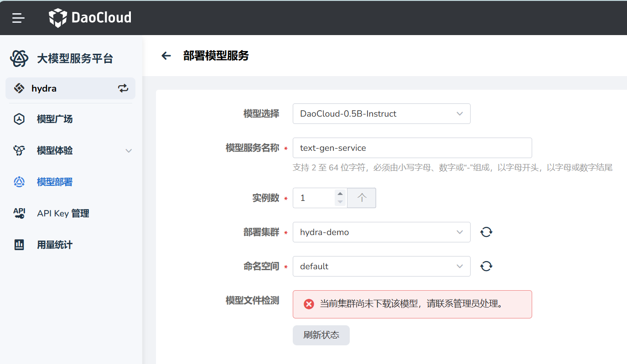Screen dimensions: 627x364
Task: Increase 实例数 using the up stepper arrow
Action: click(340, 195)
